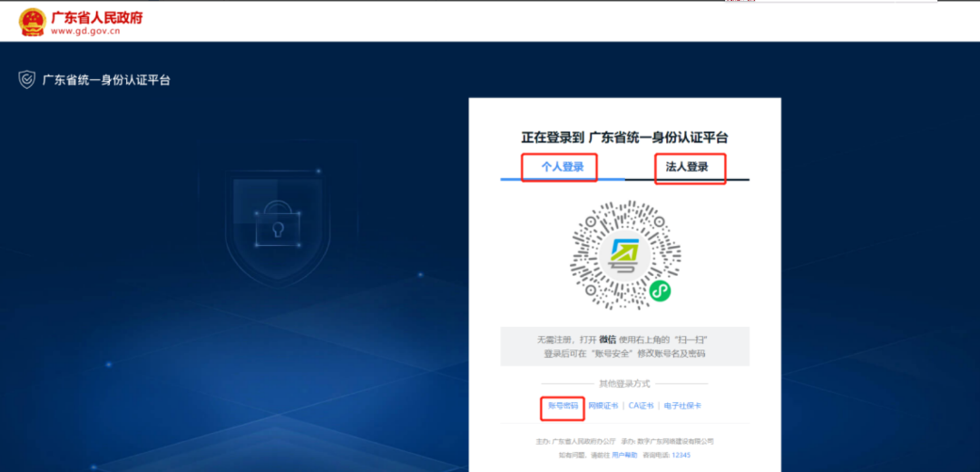Click the WeChat mini-program QR code
Image resolution: width=980 pixels, height=472 pixels.
625,255
